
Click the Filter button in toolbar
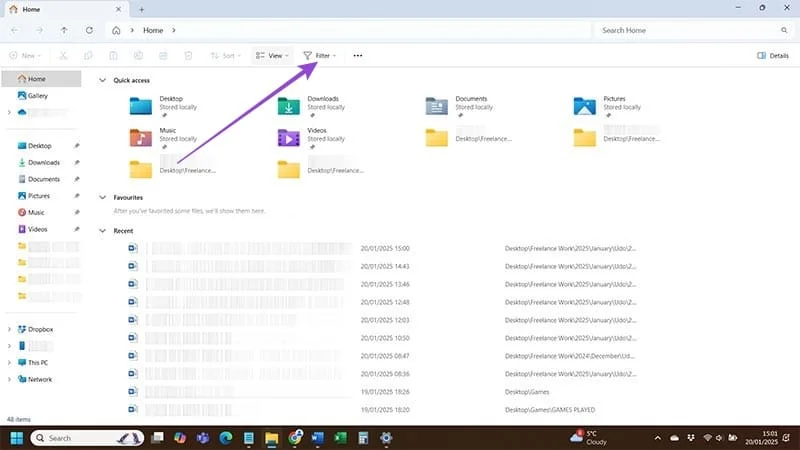coord(320,56)
